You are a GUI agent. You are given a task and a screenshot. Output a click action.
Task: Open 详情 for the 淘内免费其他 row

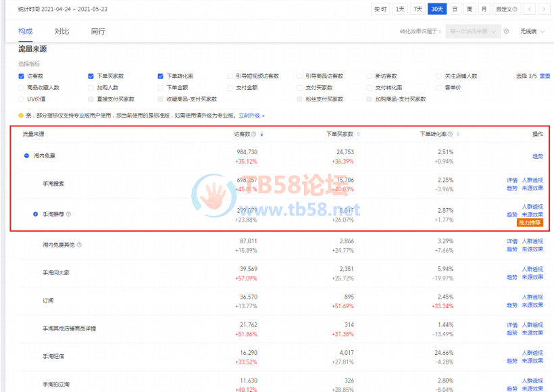[x=512, y=241]
